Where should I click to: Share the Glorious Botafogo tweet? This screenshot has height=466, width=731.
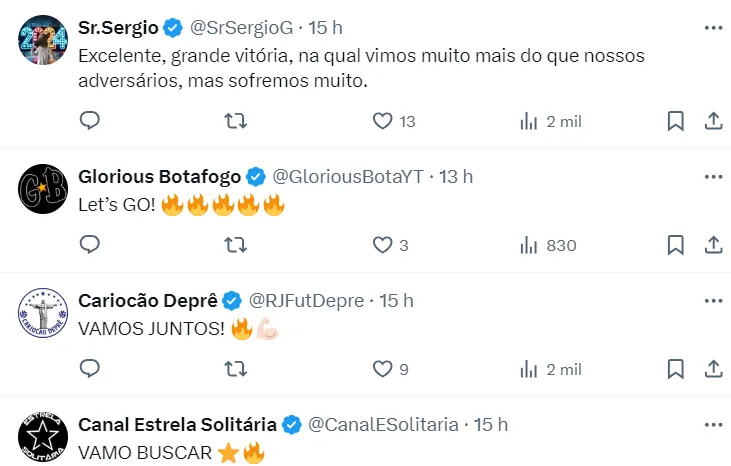[x=714, y=245]
